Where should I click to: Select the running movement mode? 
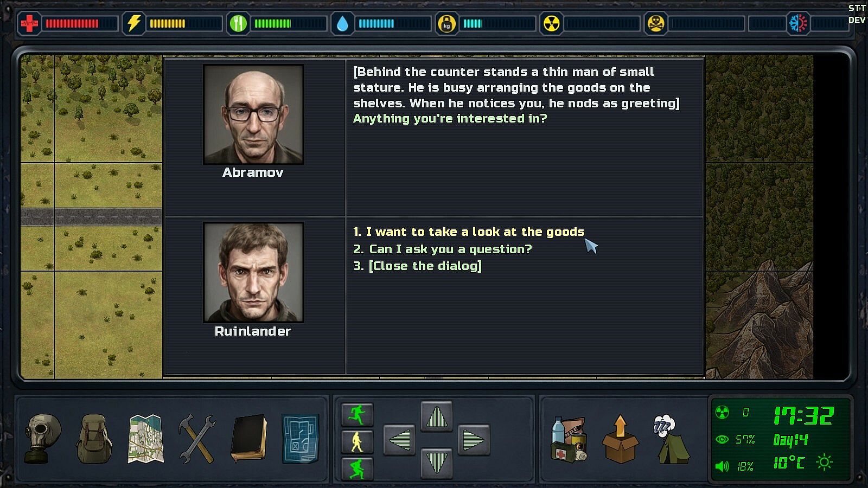357,415
